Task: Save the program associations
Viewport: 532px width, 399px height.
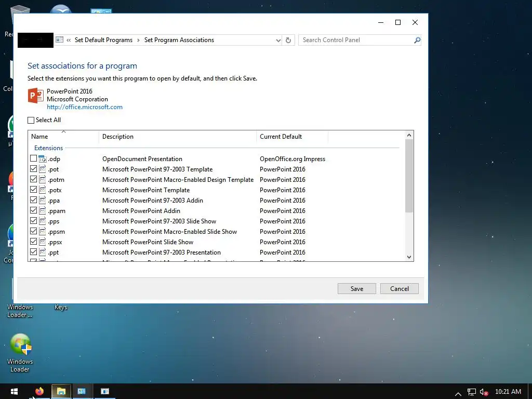Action: click(x=356, y=289)
